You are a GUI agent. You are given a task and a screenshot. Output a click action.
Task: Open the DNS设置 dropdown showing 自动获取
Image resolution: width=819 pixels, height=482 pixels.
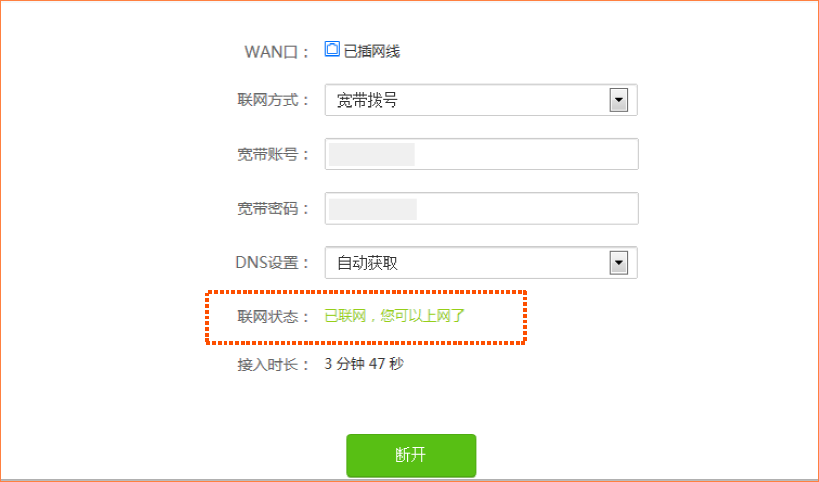click(481, 263)
